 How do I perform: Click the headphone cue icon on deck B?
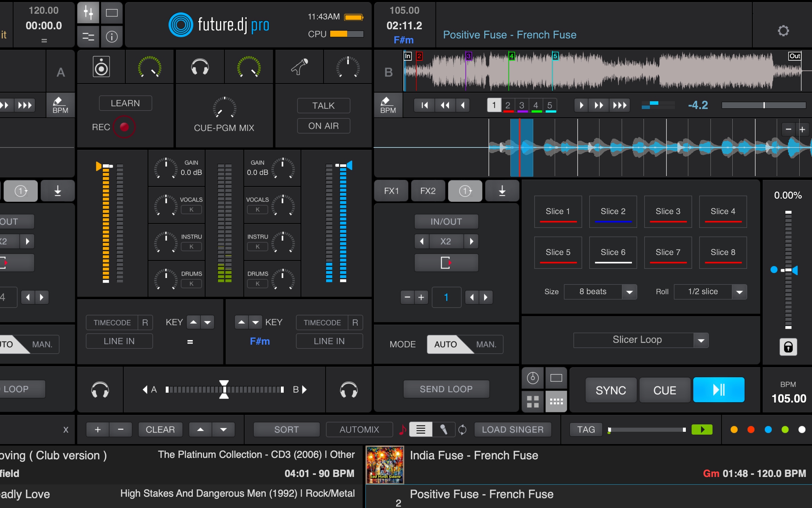pos(349,389)
